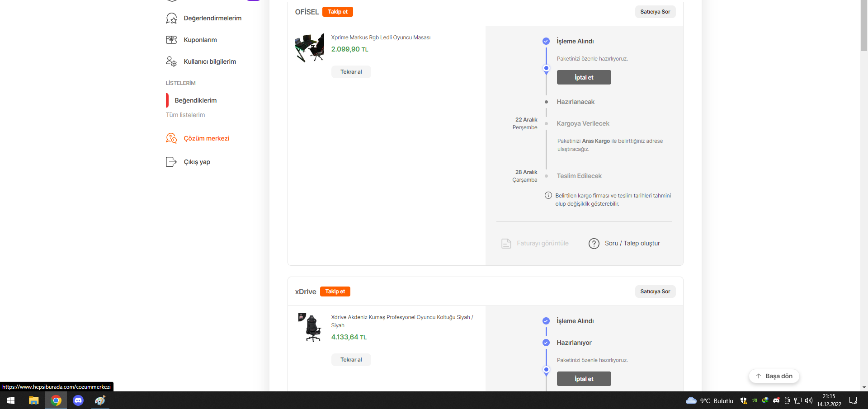Image resolution: width=868 pixels, height=409 pixels.
Task: Click the volume speaker tray icon
Action: point(809,400)
